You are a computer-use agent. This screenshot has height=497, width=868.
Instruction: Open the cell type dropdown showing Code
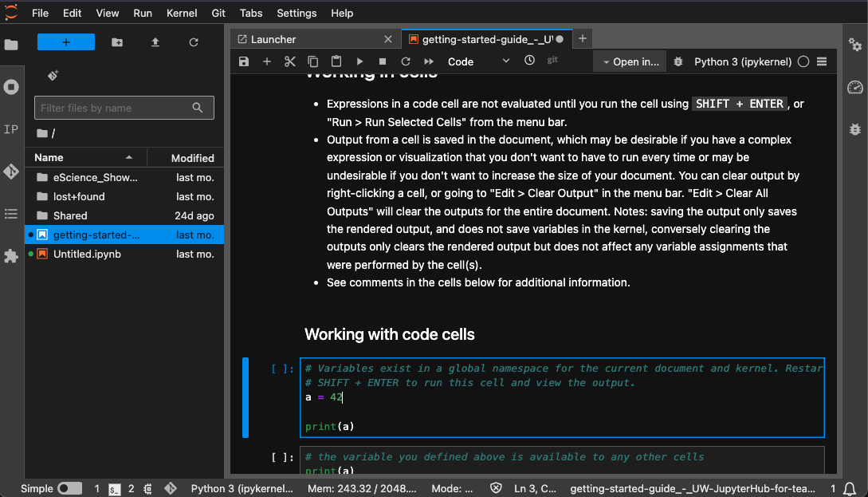point(477,60)
